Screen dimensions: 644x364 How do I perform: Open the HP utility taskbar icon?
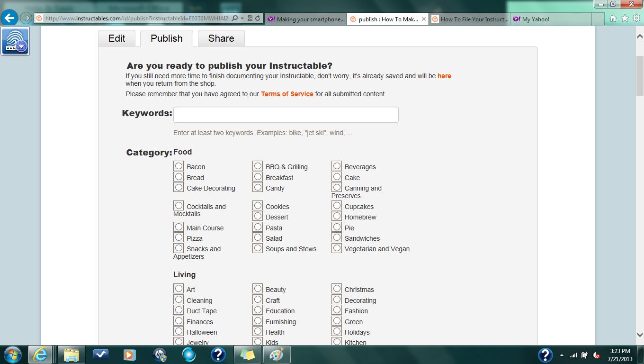[x=160, y=355]
